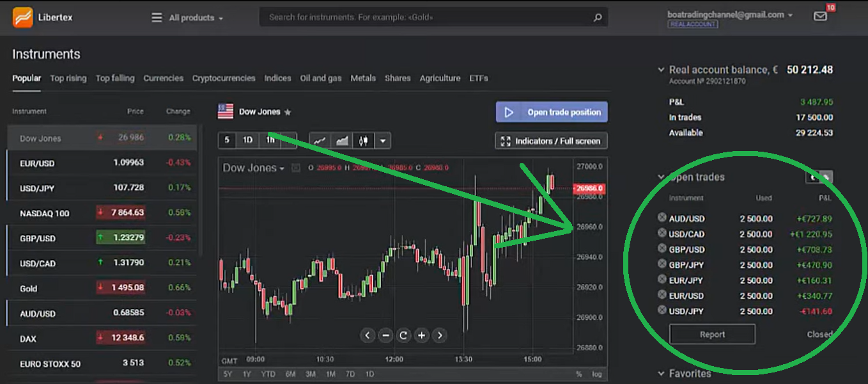Collapse the Open trades section
868x384 pixels.
coord(662,177)
